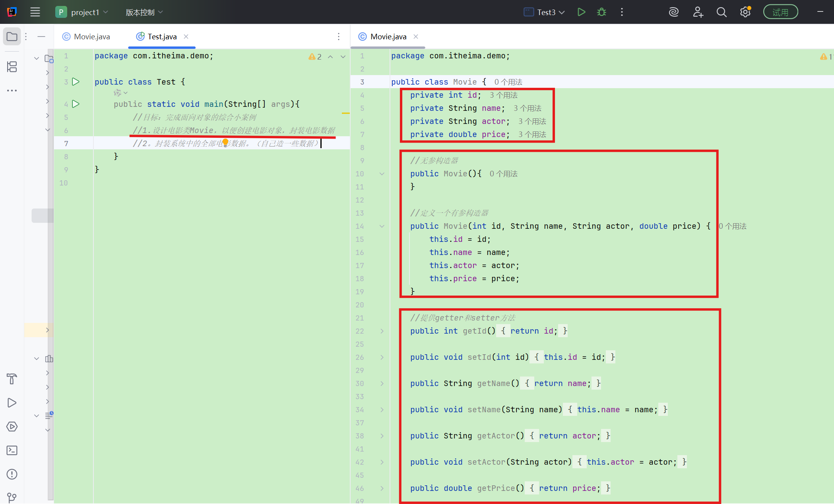Select the left Movie.java tab
This screenshot has width=834, height=504.
point(91,37)
